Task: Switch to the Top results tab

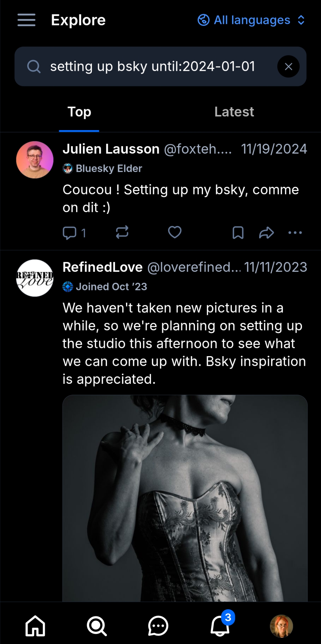Action: pos(79,112)
